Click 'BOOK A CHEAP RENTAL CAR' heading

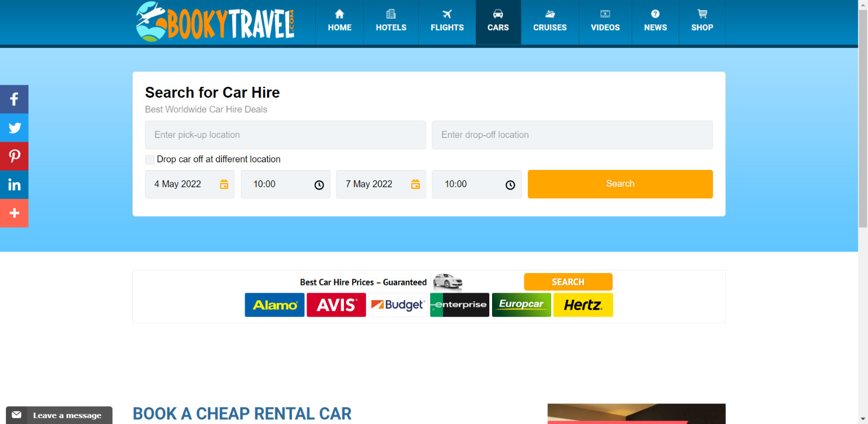tap(242, 414)
